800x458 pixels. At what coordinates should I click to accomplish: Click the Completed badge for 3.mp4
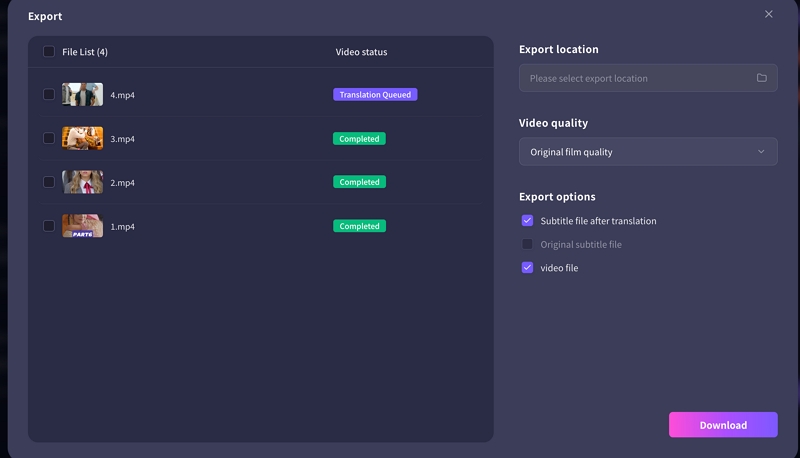[x=359, y=139]
